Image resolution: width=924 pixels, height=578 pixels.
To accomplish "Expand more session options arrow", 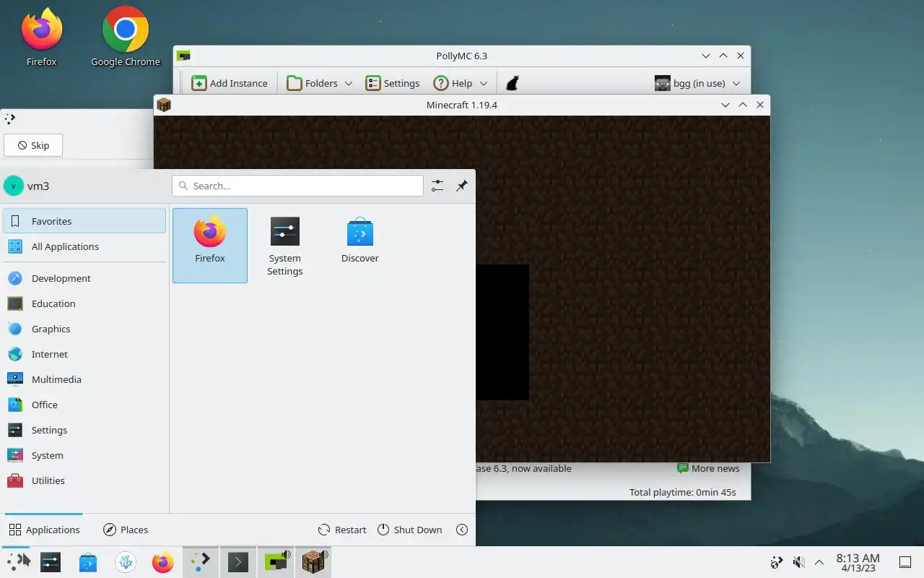I will tap(462, 530).
